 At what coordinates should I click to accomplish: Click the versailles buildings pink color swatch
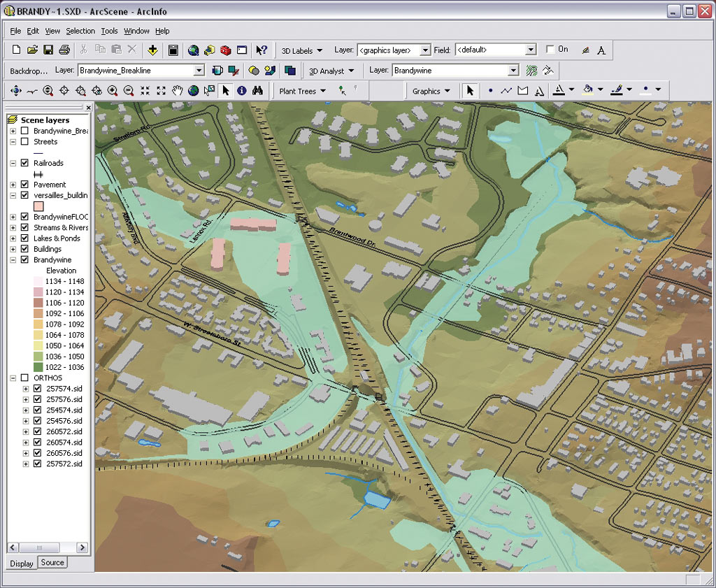[x=39, y=206]
